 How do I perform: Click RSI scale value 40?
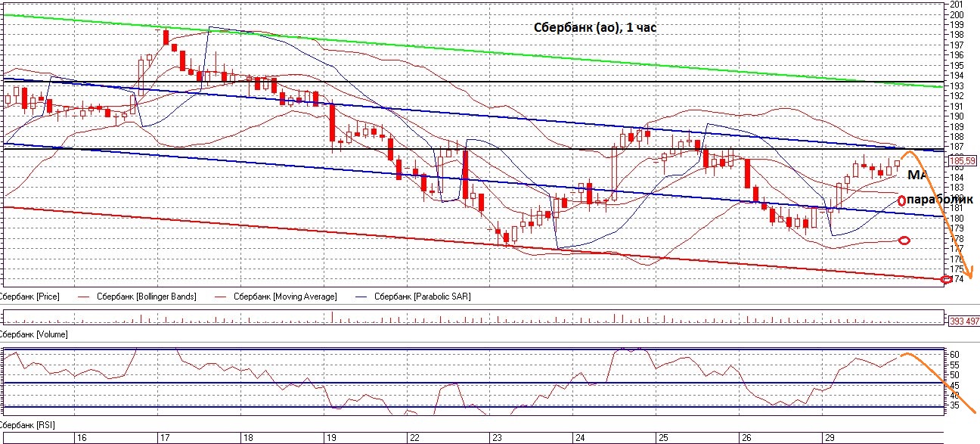[955, 395]
